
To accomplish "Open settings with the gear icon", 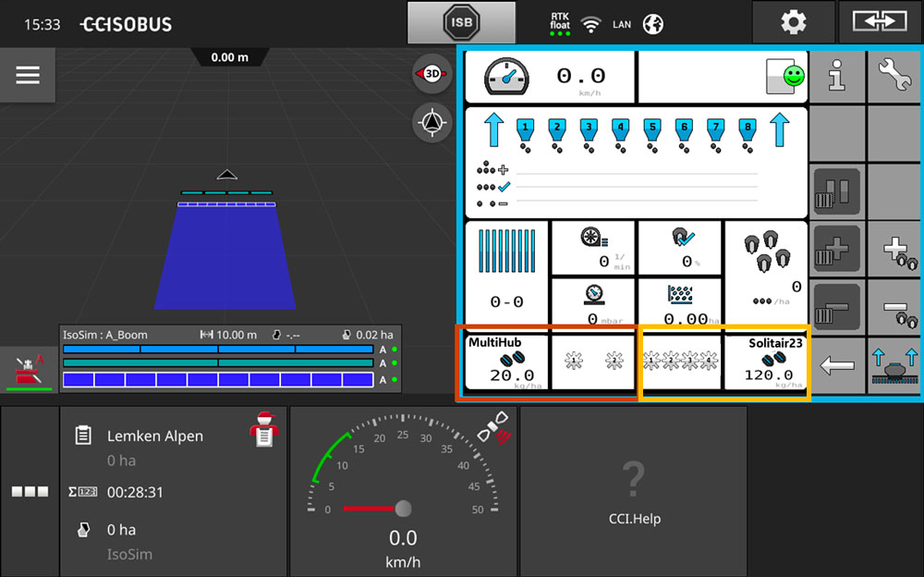I will tap(792, 22).
